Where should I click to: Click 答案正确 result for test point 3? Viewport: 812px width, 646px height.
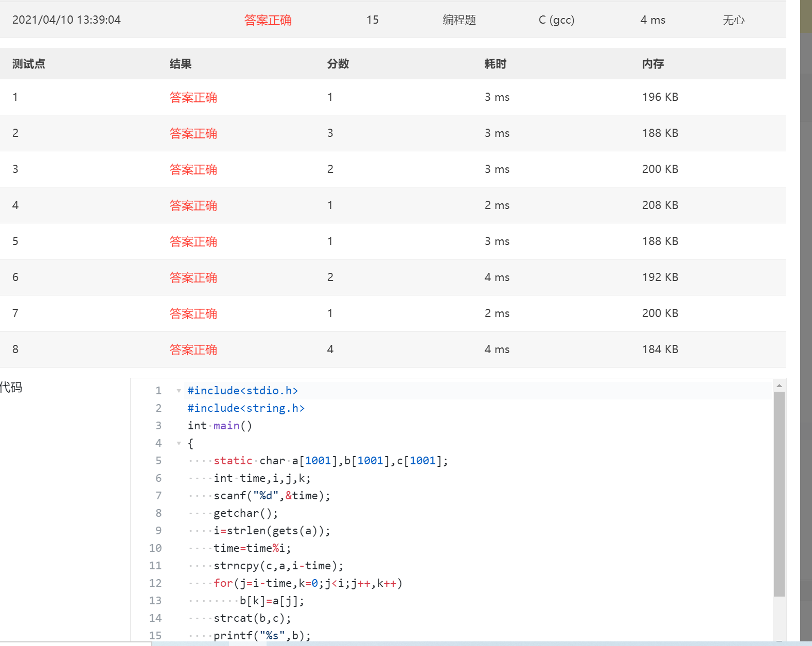[x=193, y=169]
